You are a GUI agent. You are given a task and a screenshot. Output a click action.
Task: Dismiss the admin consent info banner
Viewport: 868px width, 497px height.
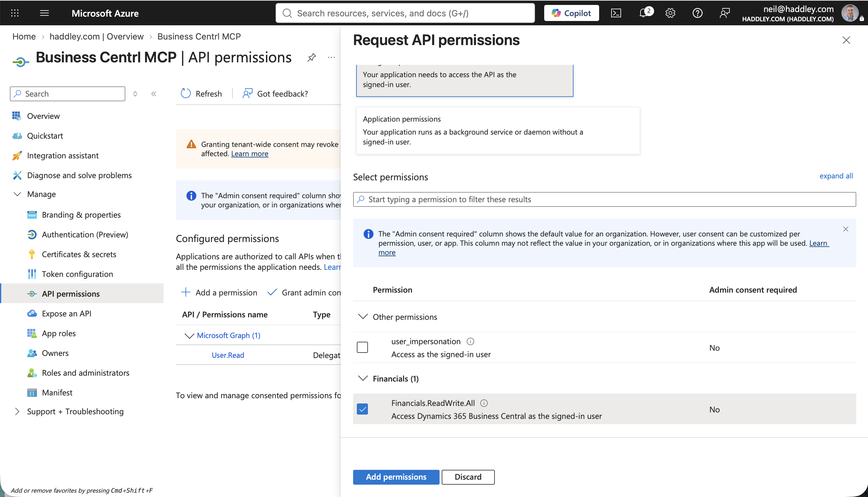[845, 229]
